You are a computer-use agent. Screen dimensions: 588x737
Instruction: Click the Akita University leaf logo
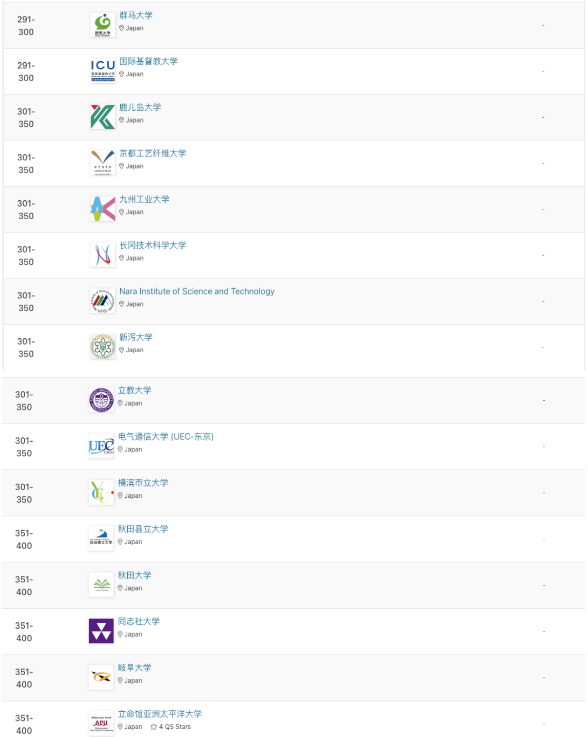coord(101,585)
